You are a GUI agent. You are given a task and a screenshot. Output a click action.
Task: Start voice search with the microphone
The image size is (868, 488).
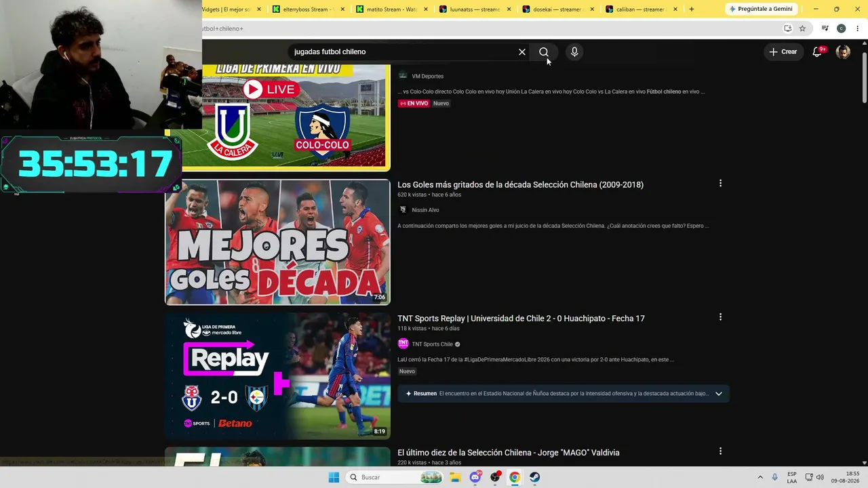(574, 52)
